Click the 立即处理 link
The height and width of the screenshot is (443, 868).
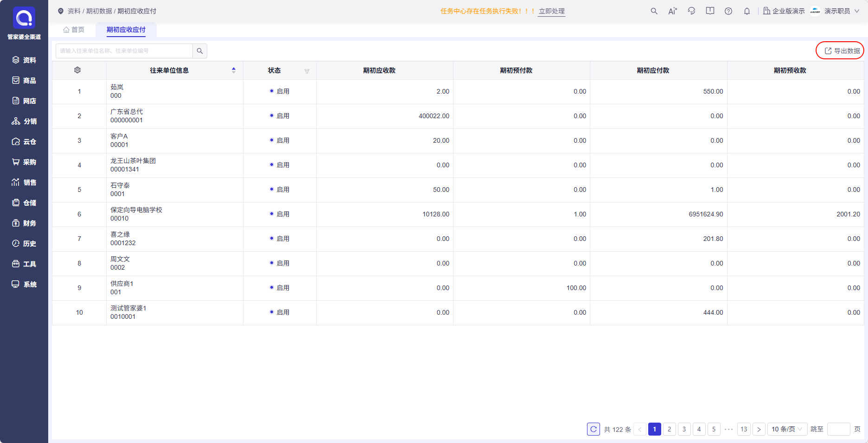(x=552, y=11)
